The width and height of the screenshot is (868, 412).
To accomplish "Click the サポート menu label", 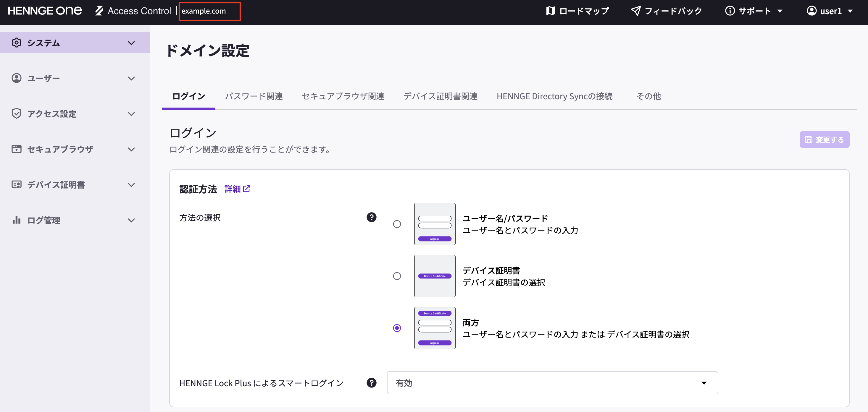I will click(755, 11).
